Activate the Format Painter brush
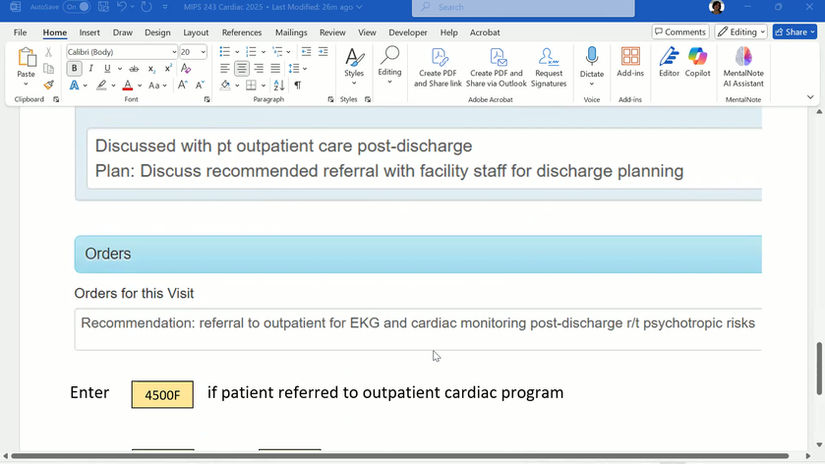The image size is (825, 464). 48,85
